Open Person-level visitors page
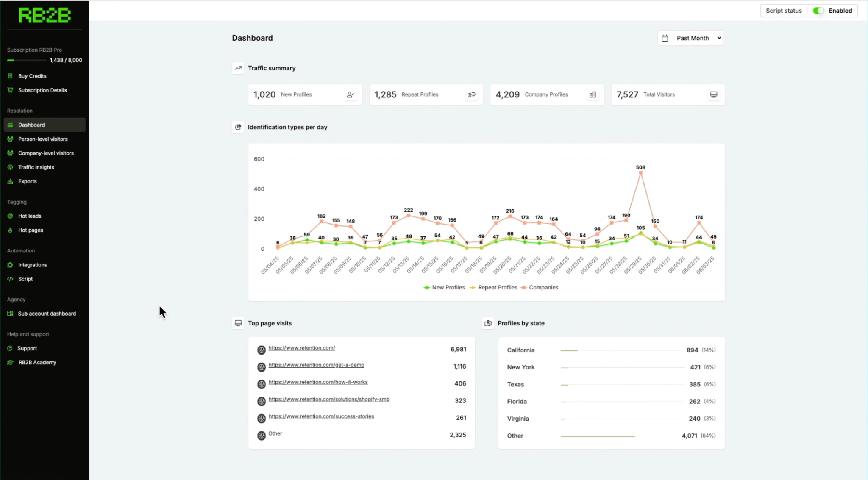The height and width of the screenshot is (480, 868). (45, 139)
